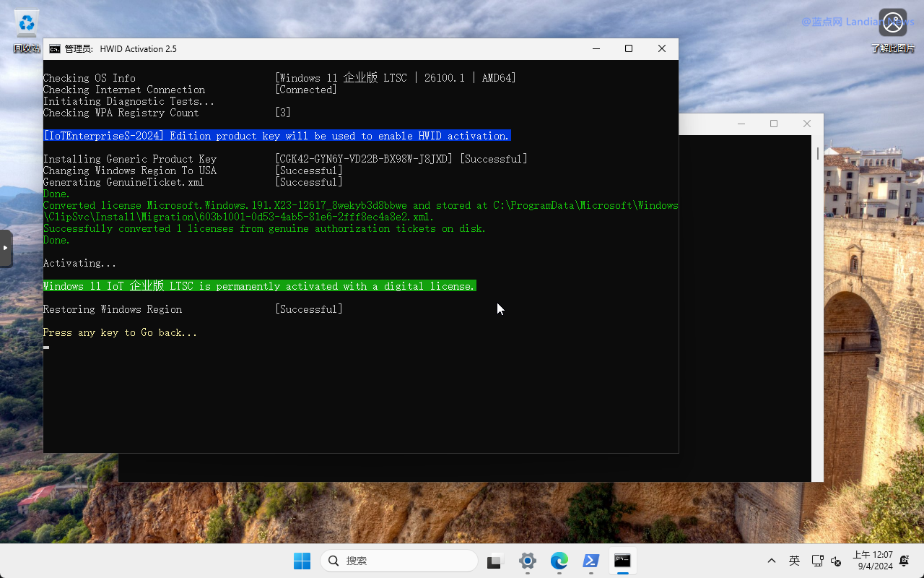Viewport: 924px width, 578px height.
Task: Click the 'Checking OS Info' line
Action: pyautogui.click(x=280, y=78)
